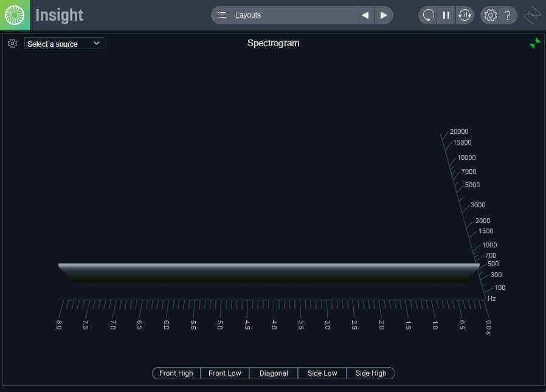
Task: Switch to Diagonal view
Action: tap(274, 373)
